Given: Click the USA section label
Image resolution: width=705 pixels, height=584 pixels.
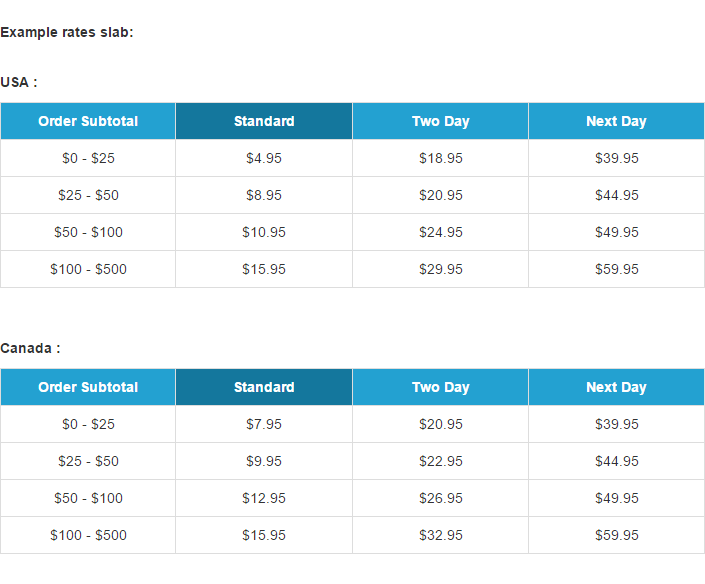Looking at the screenshot, I should [19, 82].
